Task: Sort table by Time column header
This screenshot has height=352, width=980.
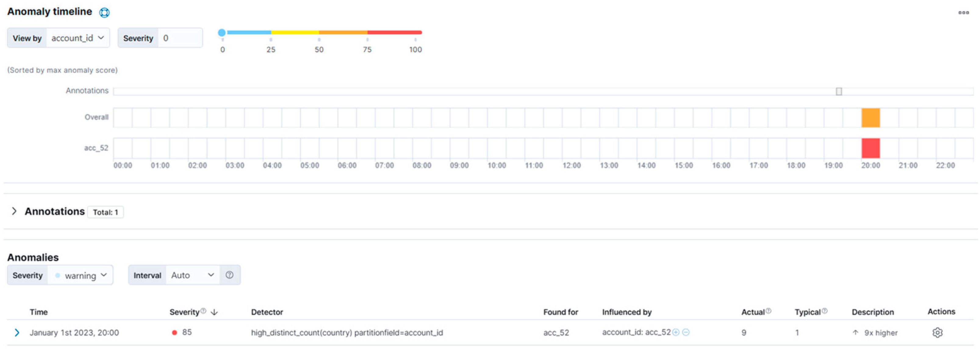Action: (x=39, y=312)
